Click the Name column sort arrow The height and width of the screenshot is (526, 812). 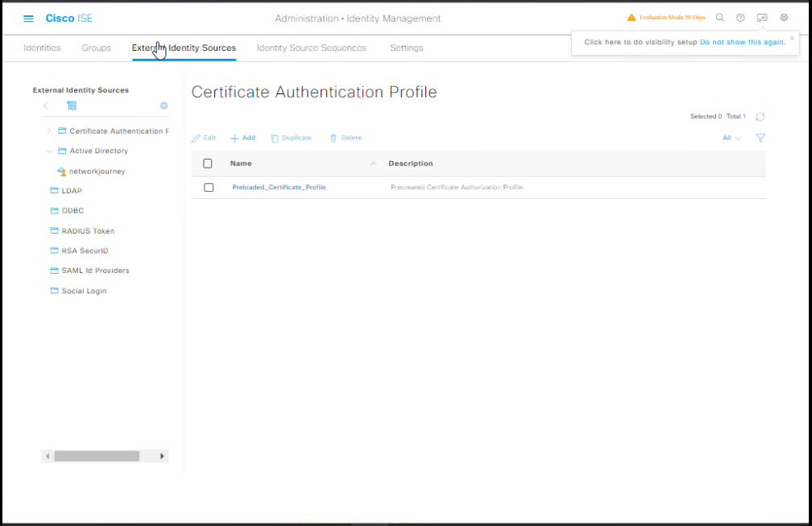[x=373, y=164]
